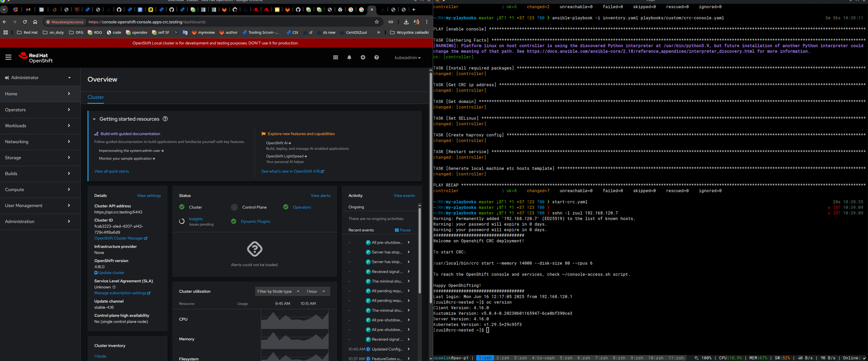This screenshot has width=868, height=361.
Task: Click the notifications bell icon
Action: (349, 57)
